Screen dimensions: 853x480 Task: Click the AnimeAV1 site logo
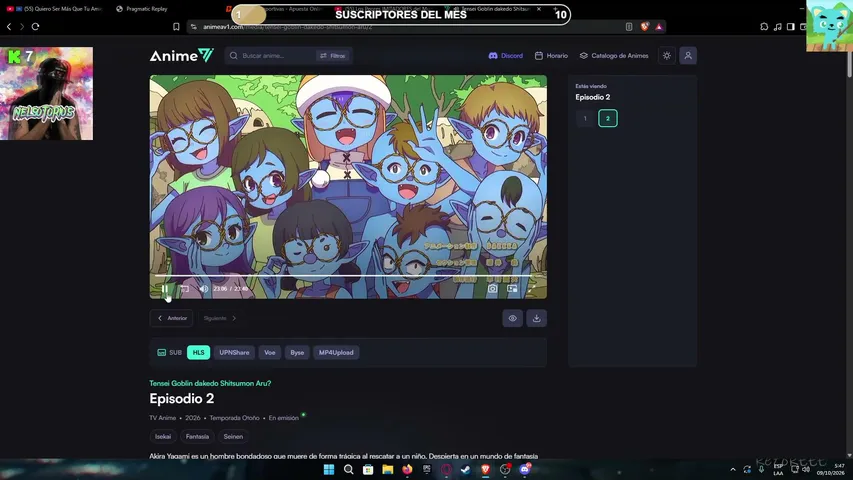[x=182, y=56]
